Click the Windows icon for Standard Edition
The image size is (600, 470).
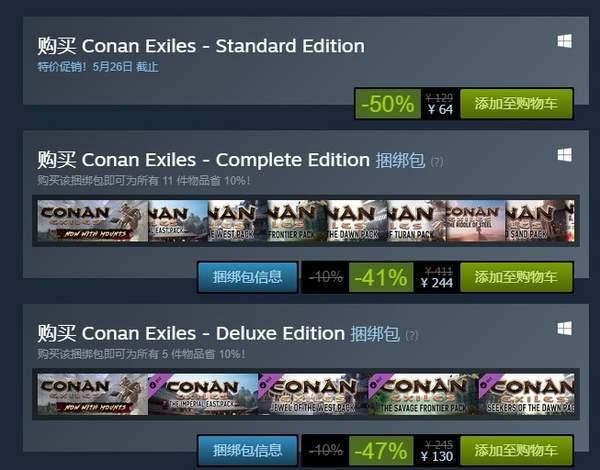(565, 41)
